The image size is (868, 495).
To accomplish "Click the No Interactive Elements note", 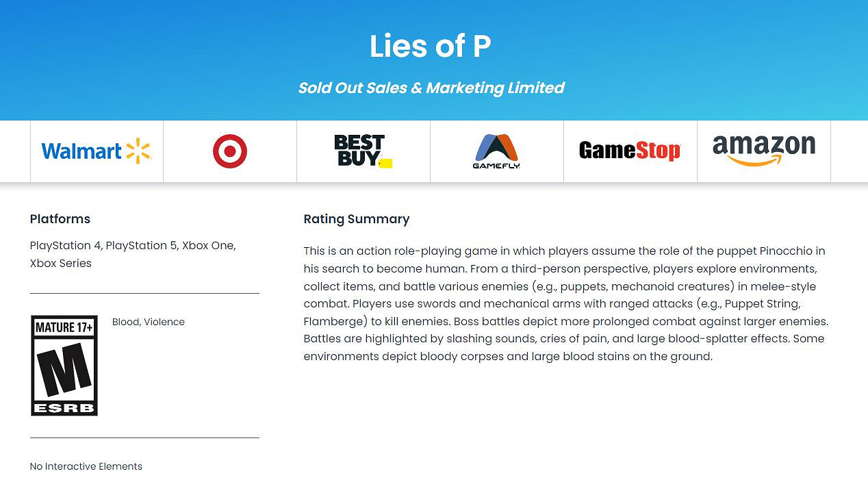I will [x=86, y=466].
